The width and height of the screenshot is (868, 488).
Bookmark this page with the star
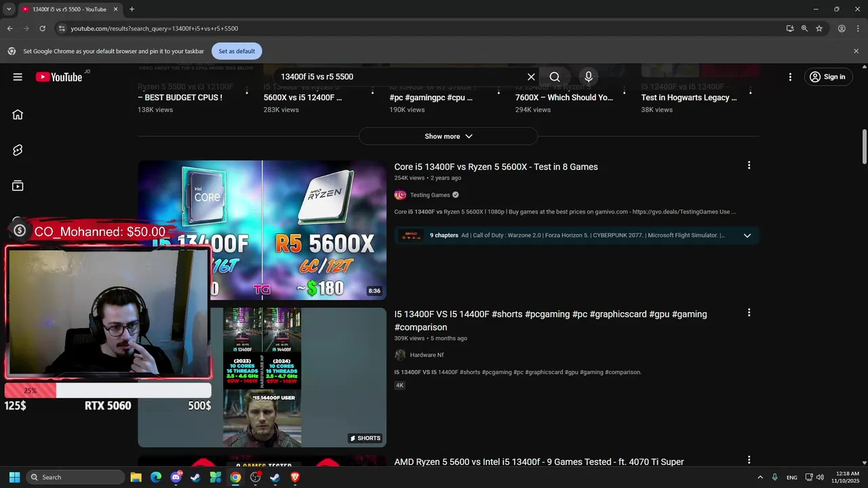[819, 28]
